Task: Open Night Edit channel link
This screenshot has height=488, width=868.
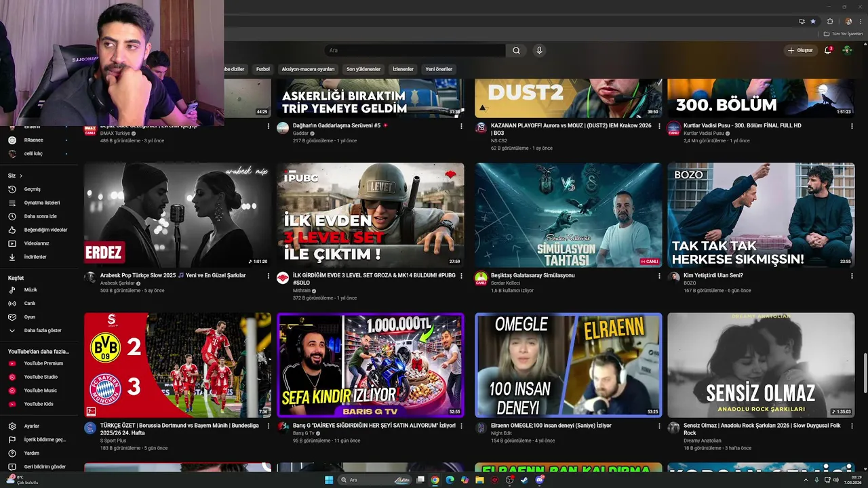Action: (501, 433)
